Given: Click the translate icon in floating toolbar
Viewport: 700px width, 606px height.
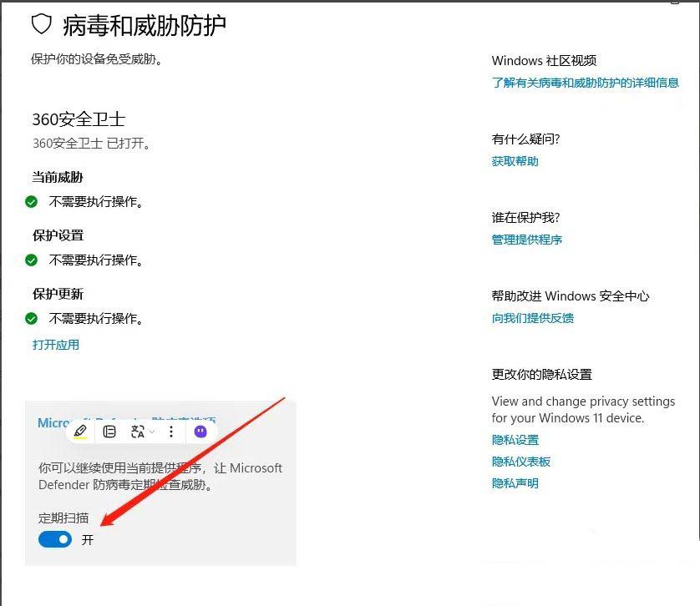Looking at the screenshot, I should pos(138,432).
